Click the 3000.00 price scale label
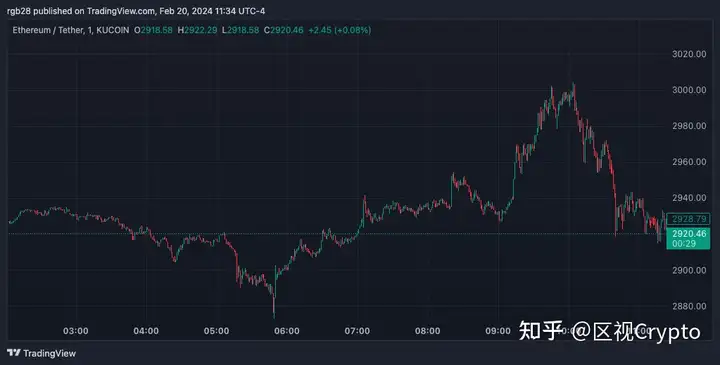Image resolution: width=720 pixels, height=365 pixels. coord(689,90)
